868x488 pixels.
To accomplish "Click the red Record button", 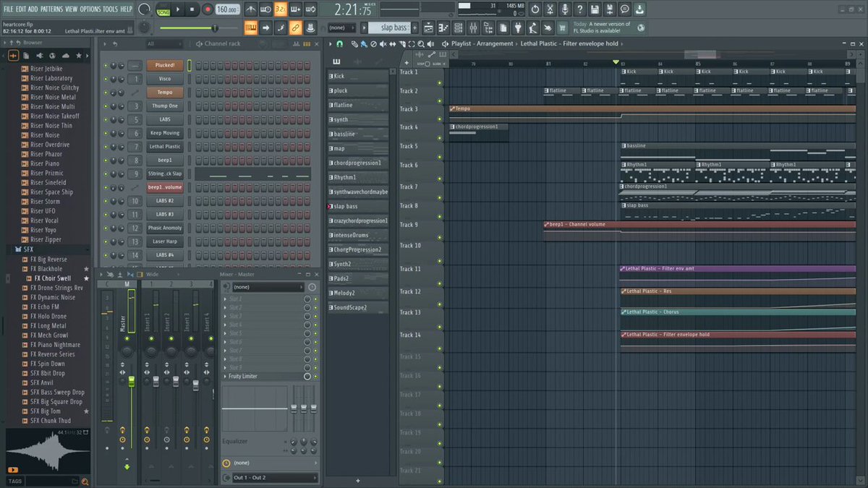I will (207, 9).
